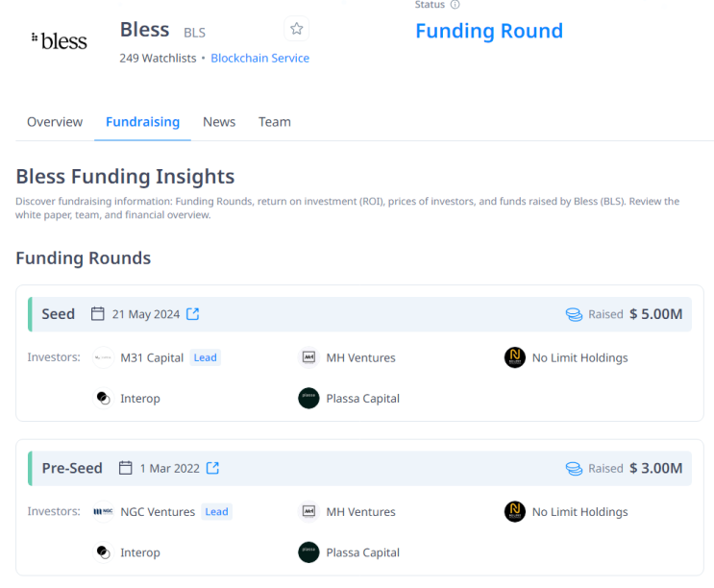The width and height of the screenshot is (714, 588).
Task: Click the 'BLS' ticker symbol
Action: pyautogui.click(x=194, y=33)
